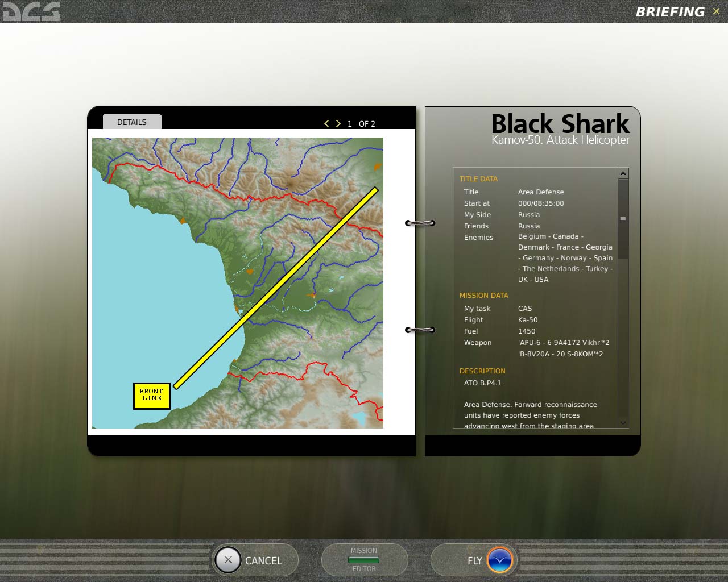Go to previous briefing page arrow
The image size is (728, 582).
pos(326,123)
